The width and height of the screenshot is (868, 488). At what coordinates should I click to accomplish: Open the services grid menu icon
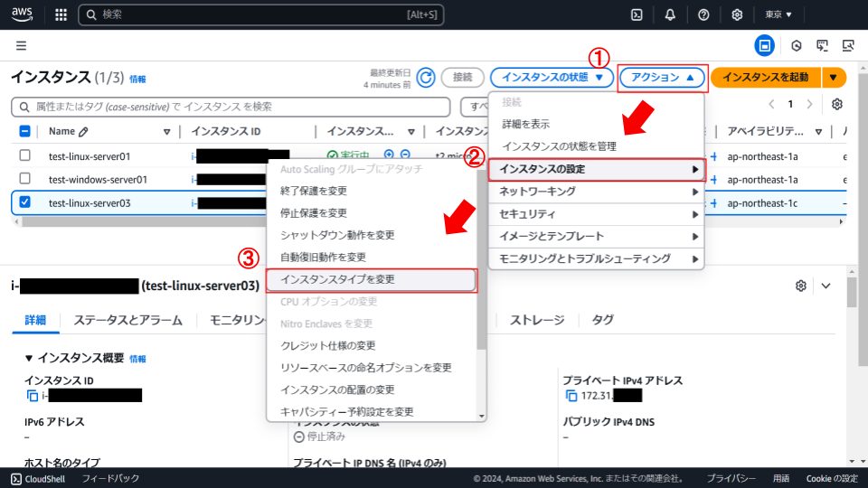pos(61,15)
